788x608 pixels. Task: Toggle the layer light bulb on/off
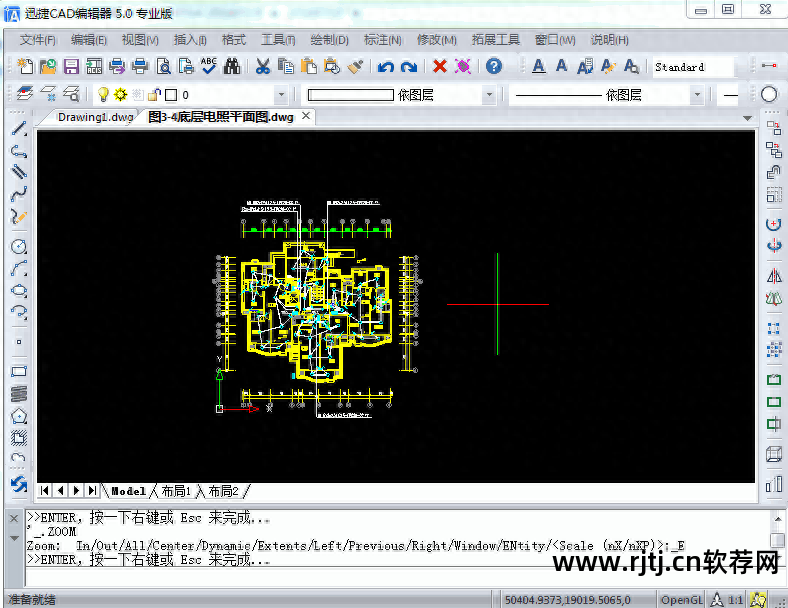tap(103, 94)
